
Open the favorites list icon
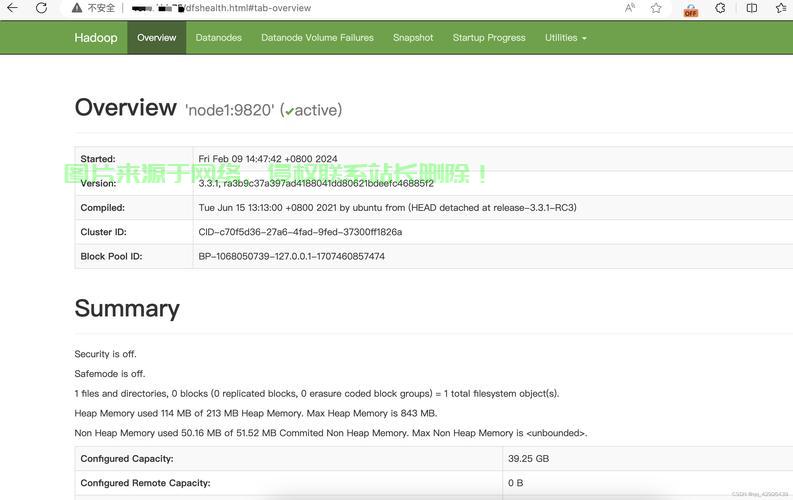tap(781, 8)
